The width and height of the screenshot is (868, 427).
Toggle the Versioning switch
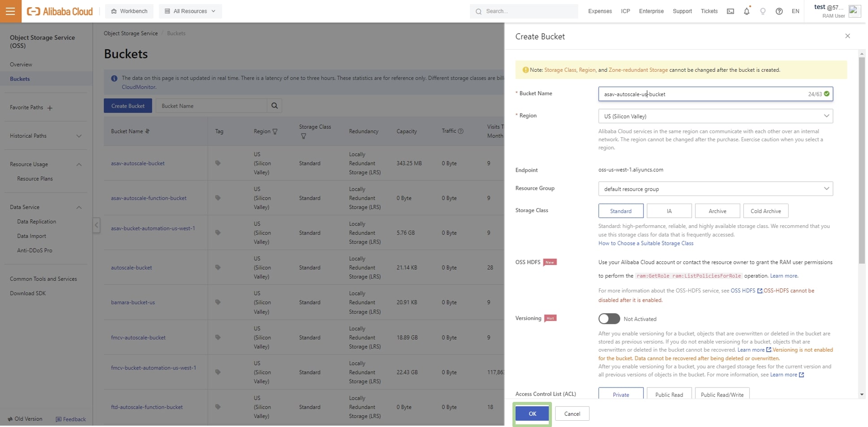coord(609,319)
